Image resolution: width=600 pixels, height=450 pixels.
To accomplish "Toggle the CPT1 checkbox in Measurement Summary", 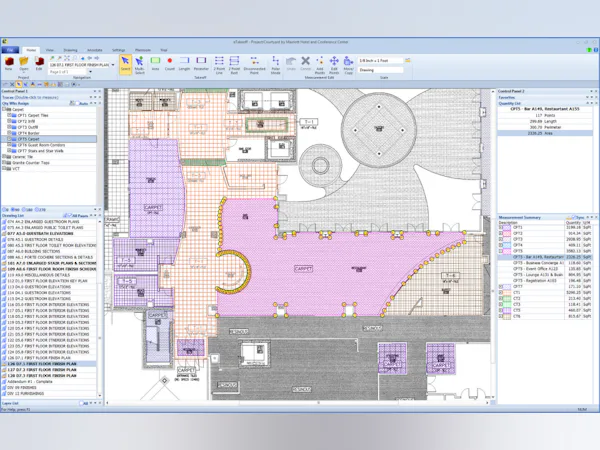I will (501, 227).
